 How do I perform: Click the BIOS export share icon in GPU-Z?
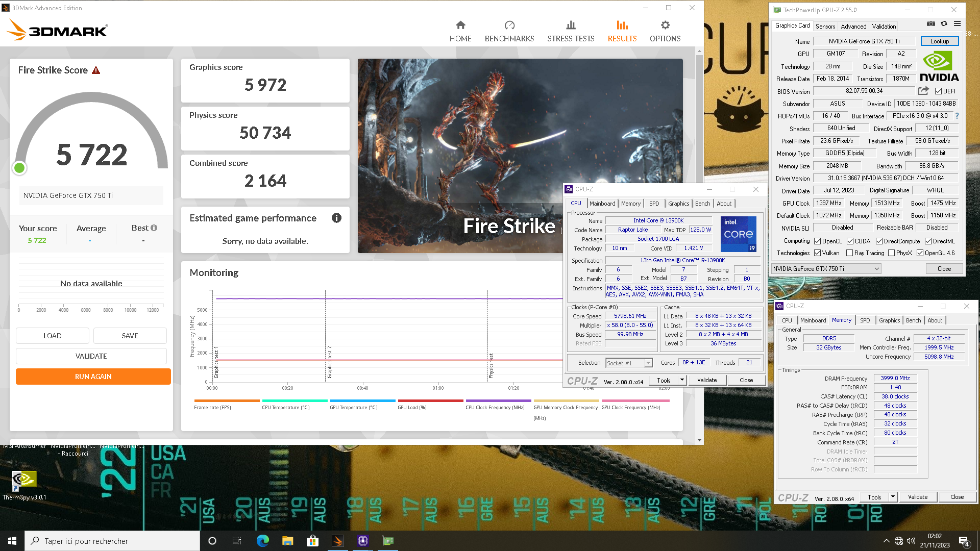point(923,91)
